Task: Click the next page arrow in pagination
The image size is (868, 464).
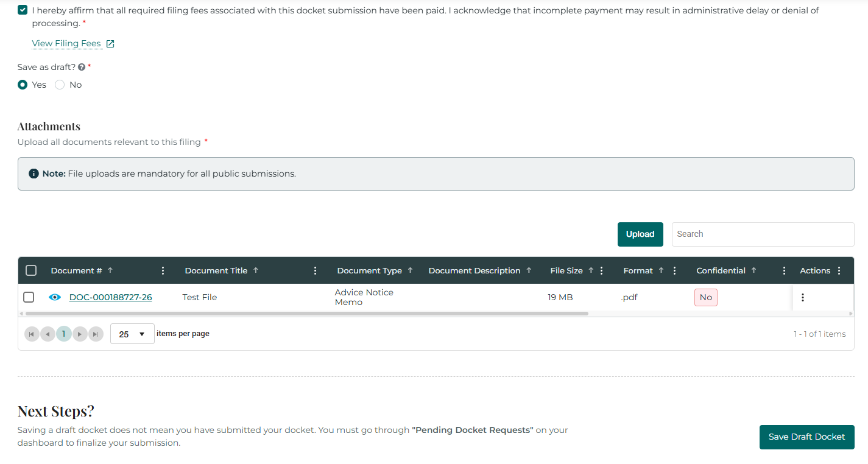Action: 80,334
